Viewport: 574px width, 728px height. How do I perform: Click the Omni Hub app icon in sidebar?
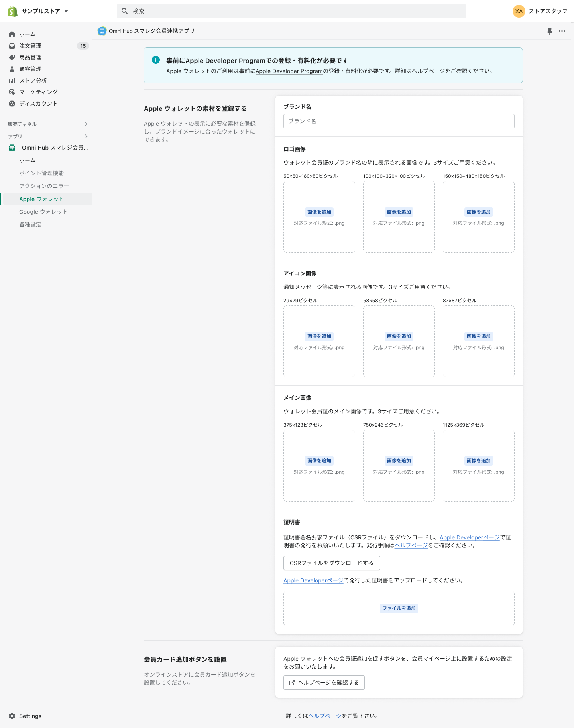pyautogui.click(x=12, y=148)
